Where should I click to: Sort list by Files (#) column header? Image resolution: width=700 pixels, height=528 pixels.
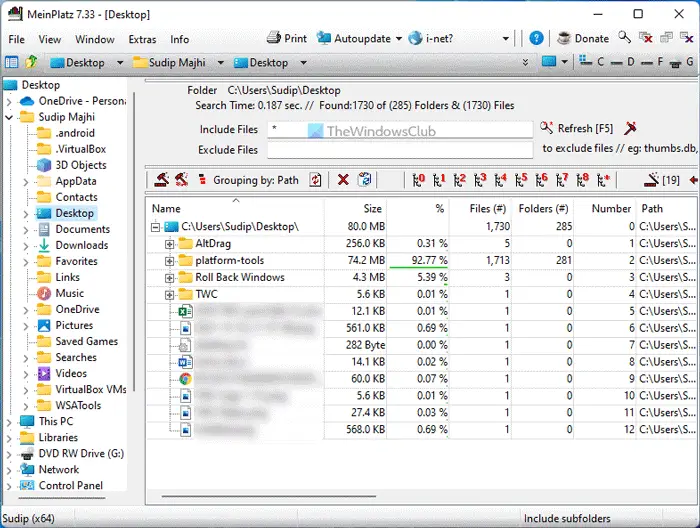(481, 208)
